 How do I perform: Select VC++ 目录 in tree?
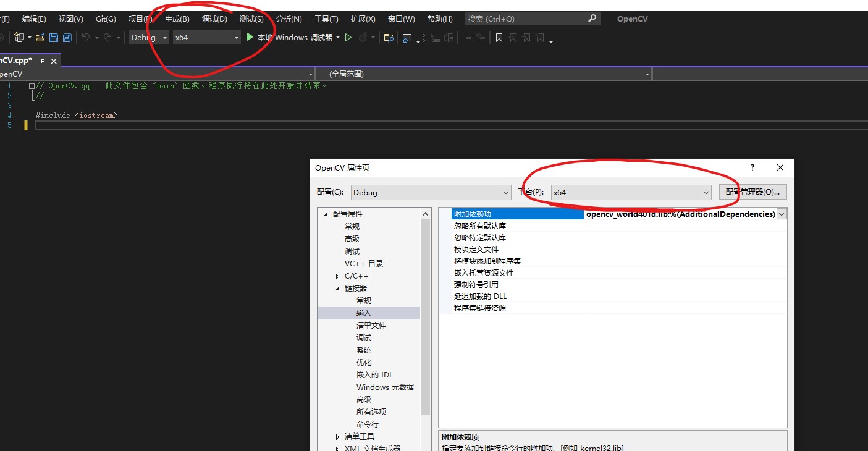click(364, 264)
